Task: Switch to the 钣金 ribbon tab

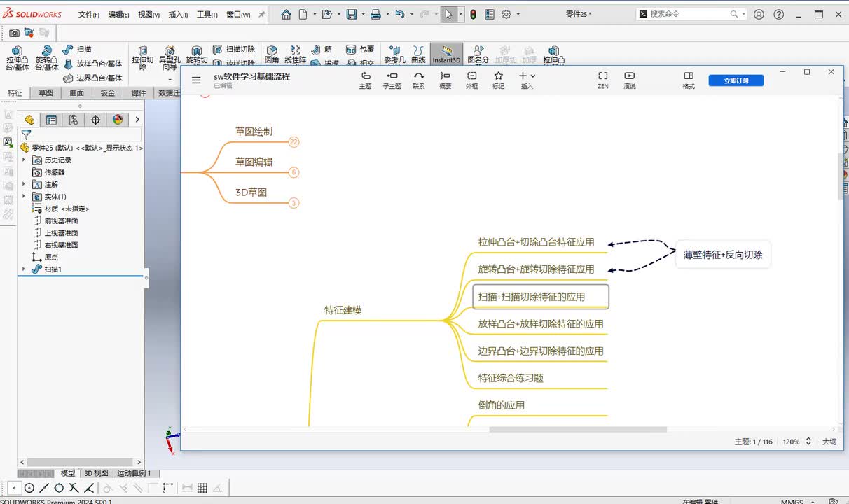Action: pyautogui.click(x=107, y=93)
